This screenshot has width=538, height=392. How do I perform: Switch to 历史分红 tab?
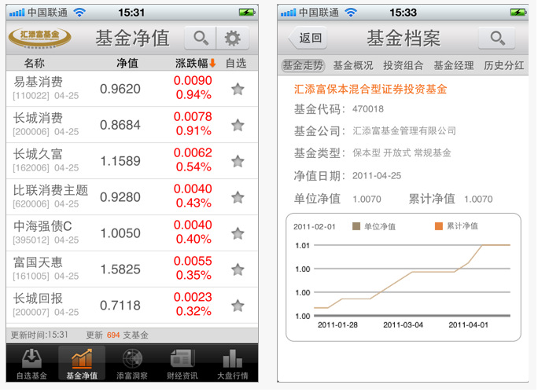503,65
